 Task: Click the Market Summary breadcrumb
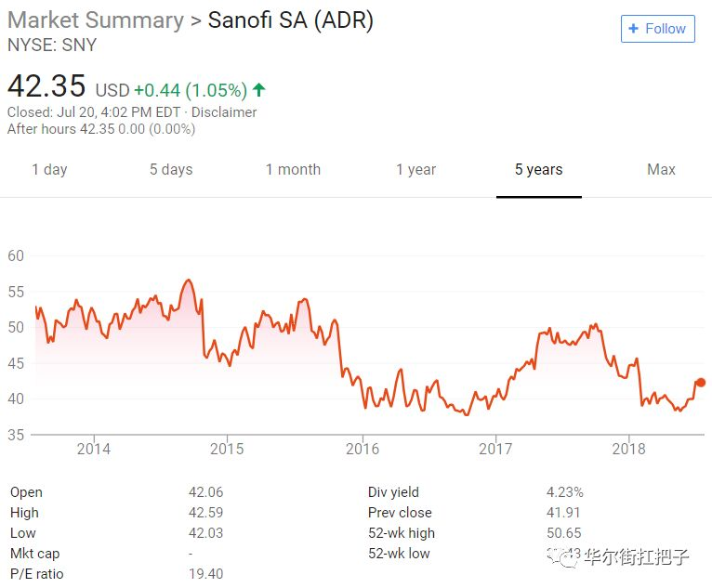tap(96, 20)
